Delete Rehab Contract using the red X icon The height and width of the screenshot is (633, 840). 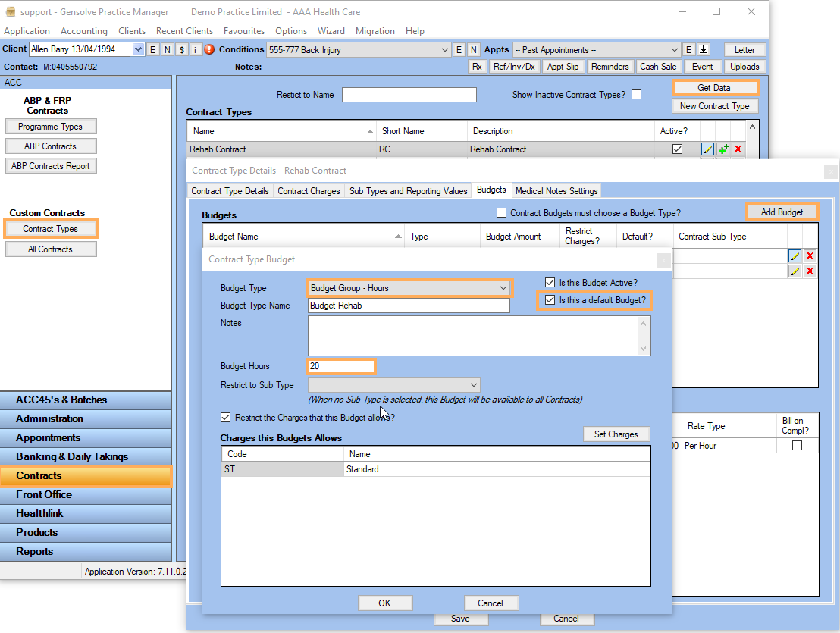tap(738, 149)
